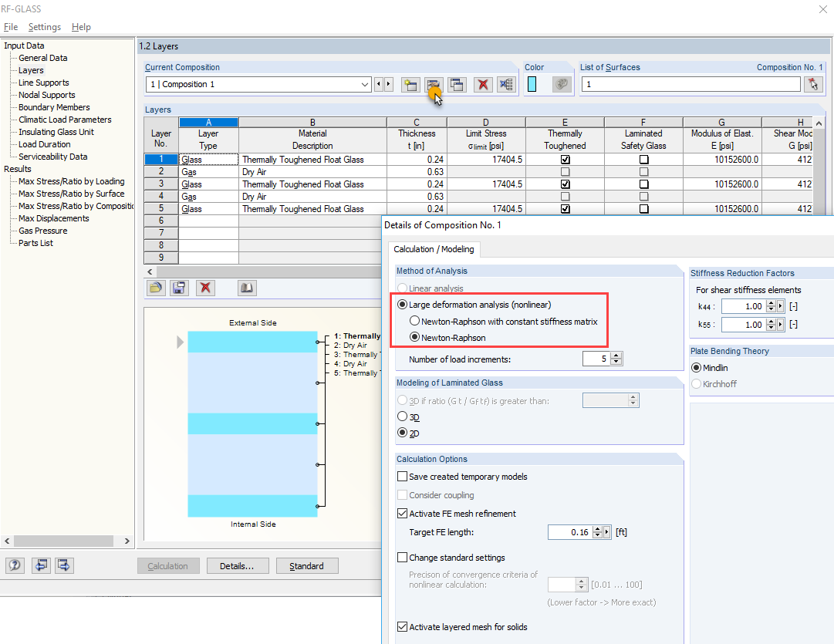Click the List of Surfaces input field
Screen dimensions: 834x644
point(691,84)
